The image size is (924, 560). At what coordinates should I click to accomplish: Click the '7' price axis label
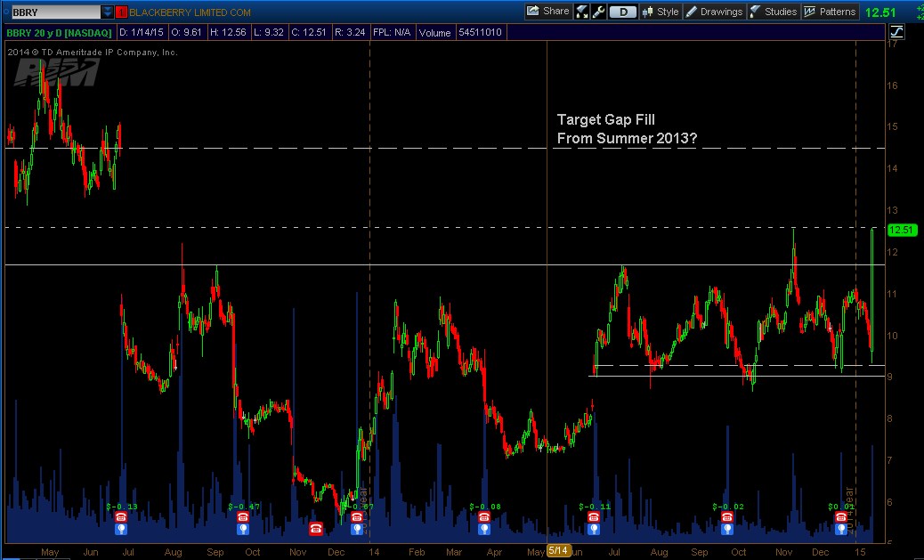tap(892, 460)
